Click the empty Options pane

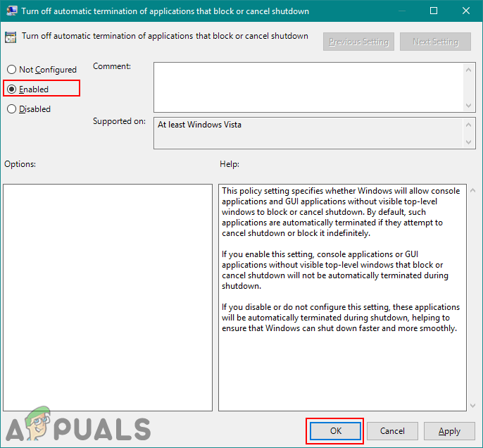pos(108,297)
